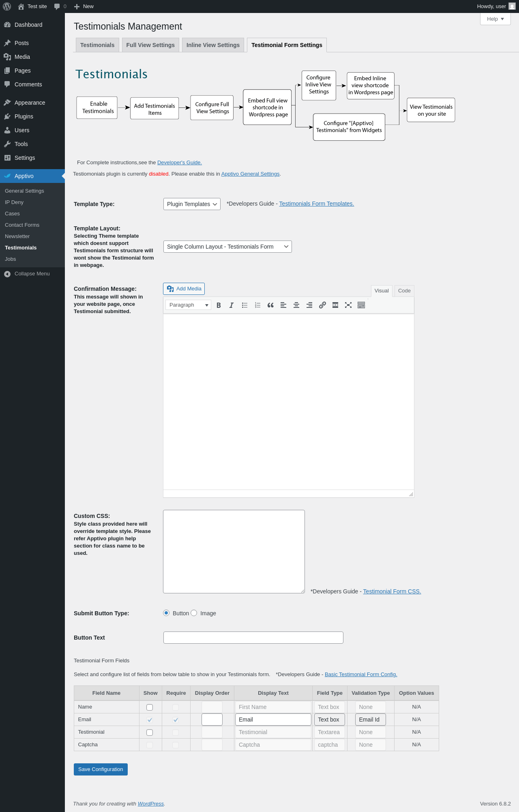Screen dimensions: 519x812
Task: Open Plugins in sidebar
Action: pyautogui.click(x=32, y=116)
